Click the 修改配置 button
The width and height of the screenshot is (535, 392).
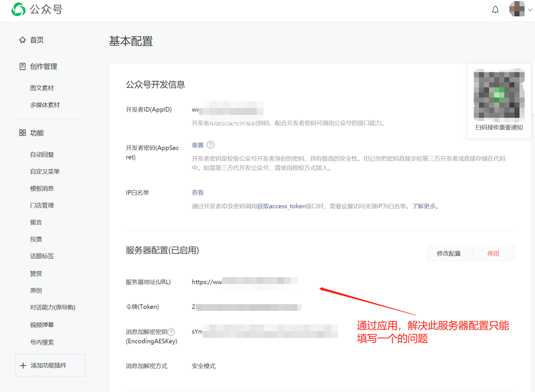tap(449, 253)
